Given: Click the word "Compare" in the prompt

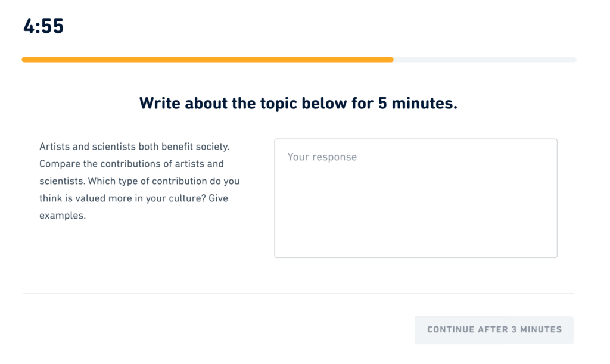Looking at the screenshot, I should coord(60,164).
